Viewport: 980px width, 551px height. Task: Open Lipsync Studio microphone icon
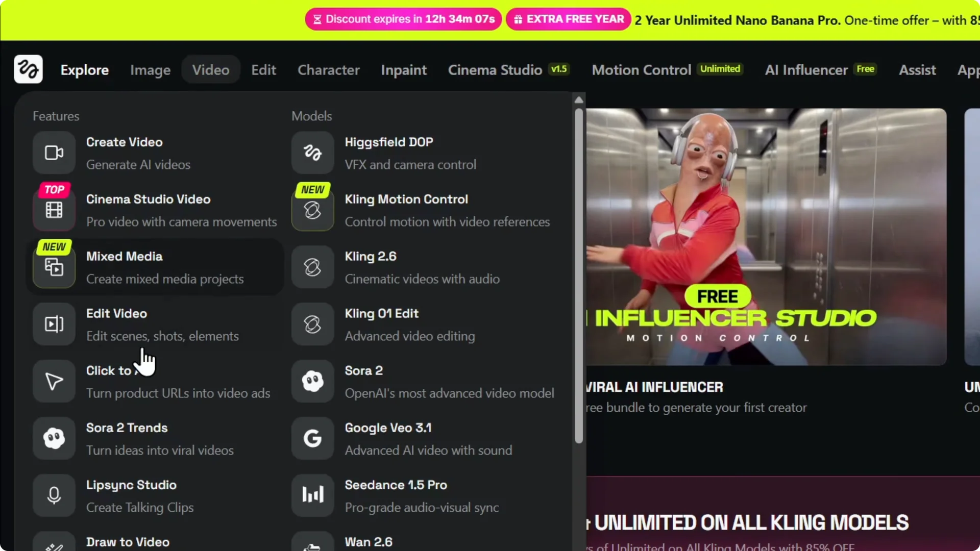[54, 495]
